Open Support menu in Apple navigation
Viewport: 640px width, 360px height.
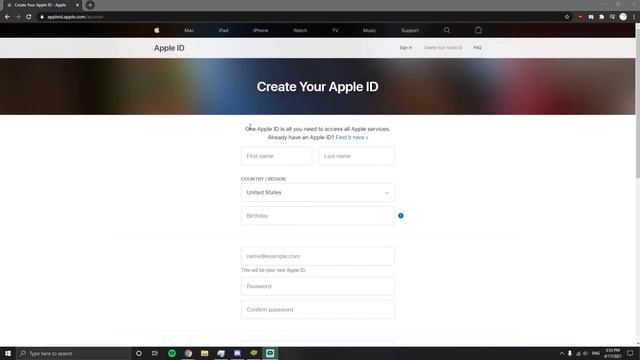410,31
